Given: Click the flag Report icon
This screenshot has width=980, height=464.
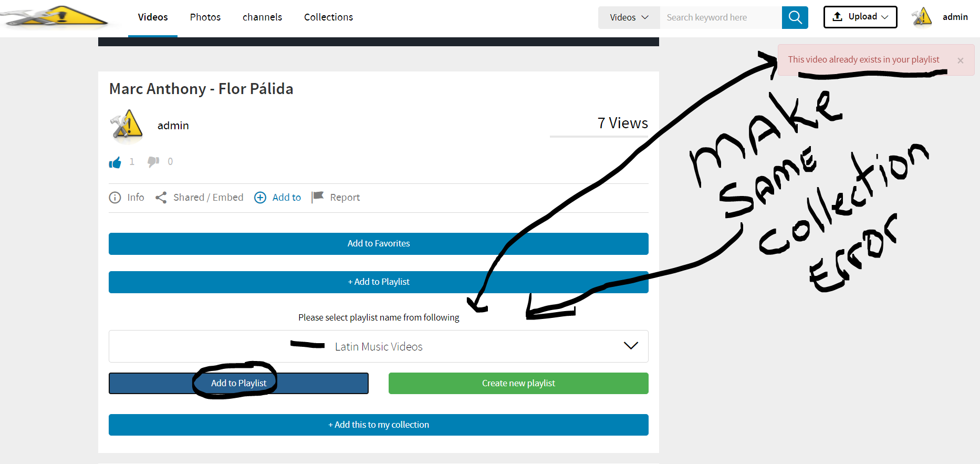Looking at the screenshot, I should tap(318, 197).
